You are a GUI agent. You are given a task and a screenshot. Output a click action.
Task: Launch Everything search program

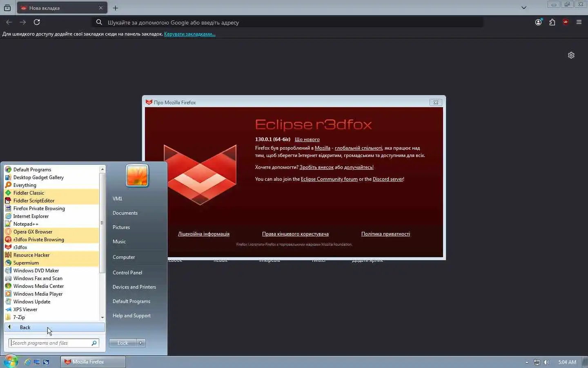point(51,185)
